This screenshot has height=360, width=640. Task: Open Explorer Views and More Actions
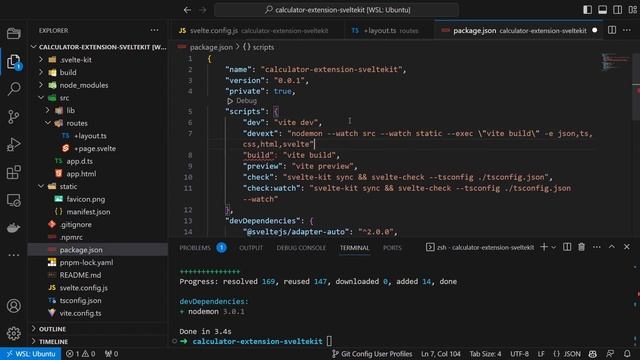point(154,30)
